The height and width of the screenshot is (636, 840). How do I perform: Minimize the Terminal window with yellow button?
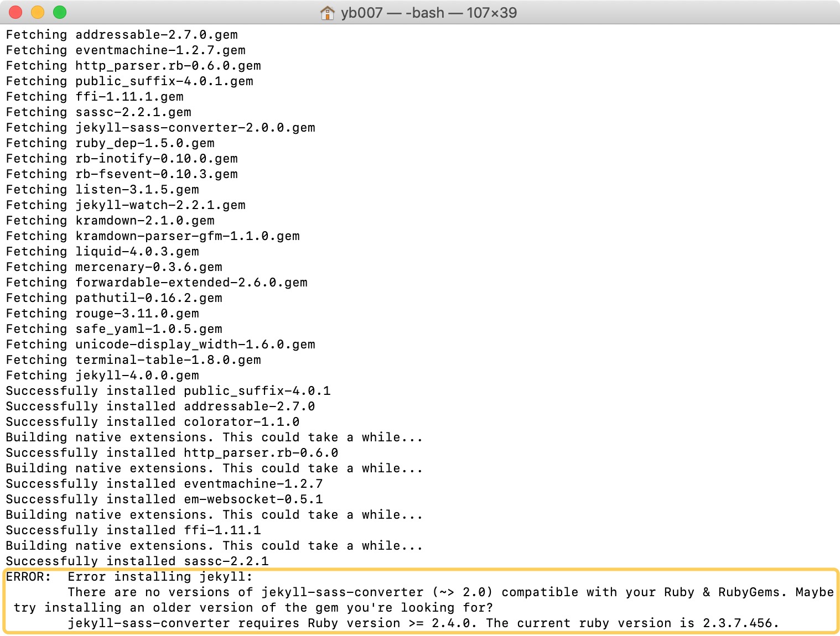(38, 12)
